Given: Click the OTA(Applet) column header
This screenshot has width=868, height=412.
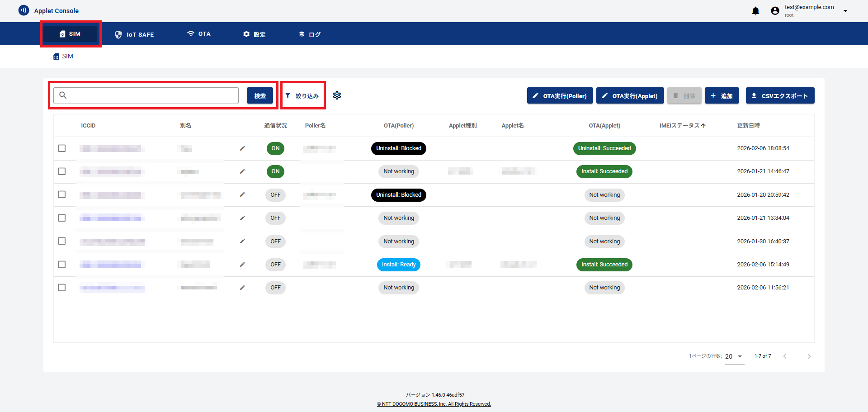Looking at the screenshot, I should click(x=604, y=126).
